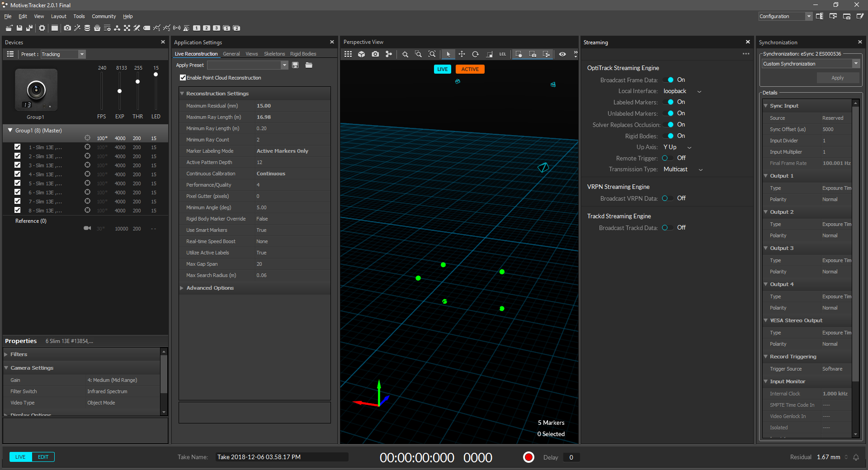Click the eye visibility icon in viewport toolbar

coord(562,54)
